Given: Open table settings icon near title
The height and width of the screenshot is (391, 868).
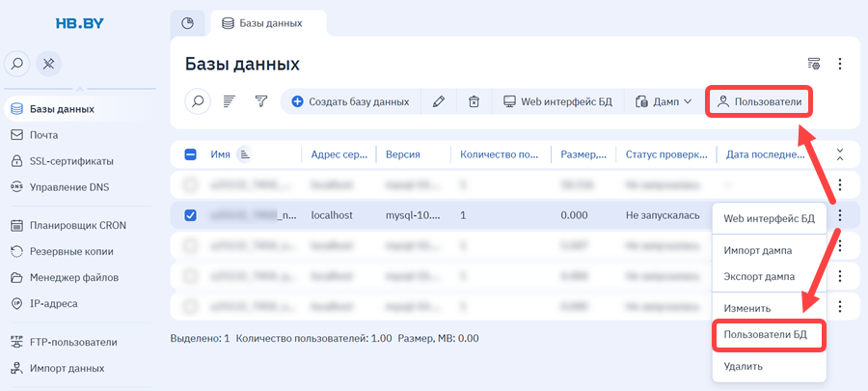Looking at the screenshot, I should [813, 64].
